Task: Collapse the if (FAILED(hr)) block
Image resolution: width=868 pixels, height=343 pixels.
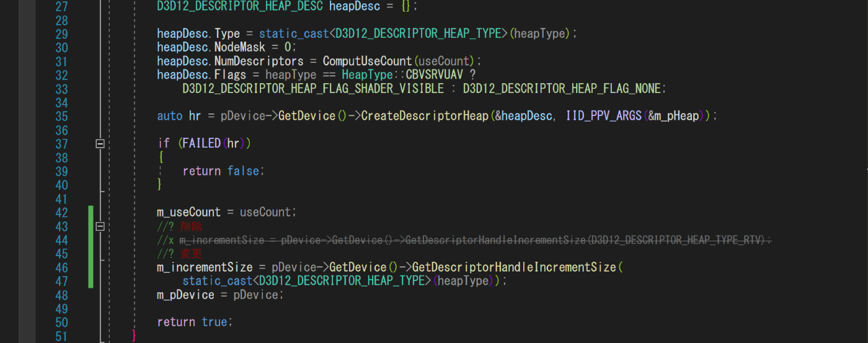Action: (x=100, y=144)
